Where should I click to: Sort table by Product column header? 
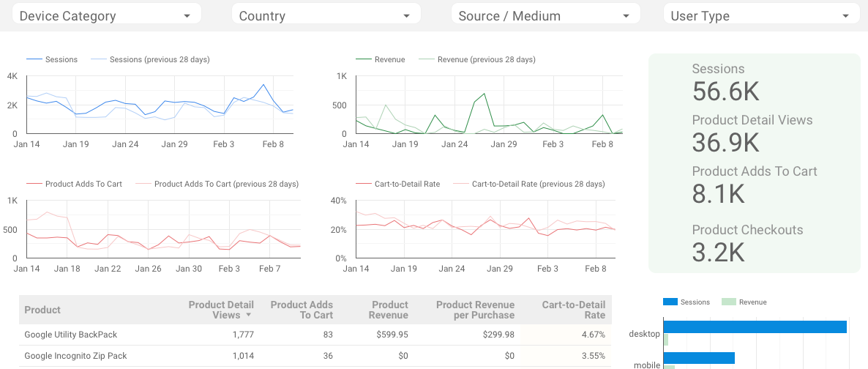coord(42,310)
